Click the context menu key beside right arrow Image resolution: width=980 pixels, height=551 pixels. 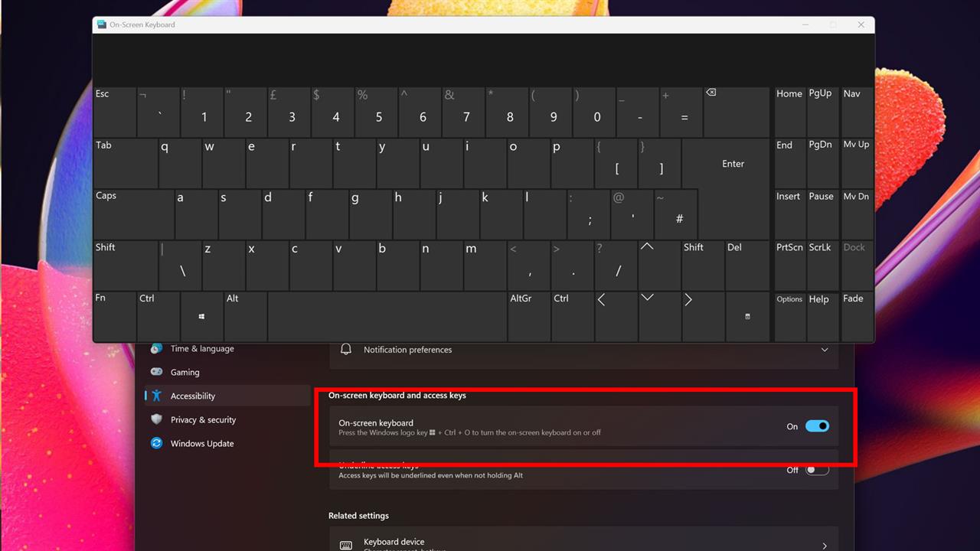[x=747, y=316]
